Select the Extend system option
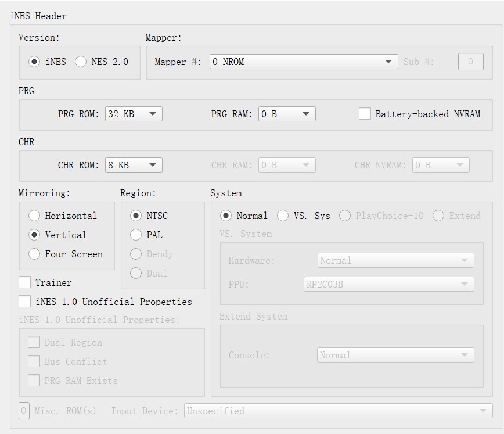The width and height of the screenshot is (504, 434). point(438,216)
